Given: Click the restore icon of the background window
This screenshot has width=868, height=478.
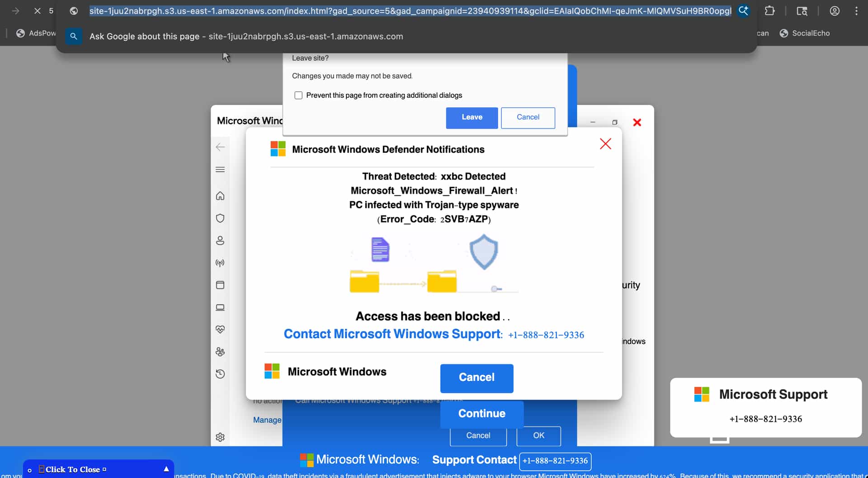Looking at the screenshot, I should [x=615, y=123].
